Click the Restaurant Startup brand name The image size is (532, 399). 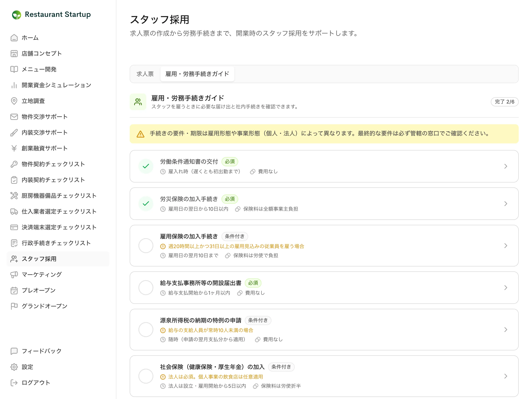pos(58,14)
